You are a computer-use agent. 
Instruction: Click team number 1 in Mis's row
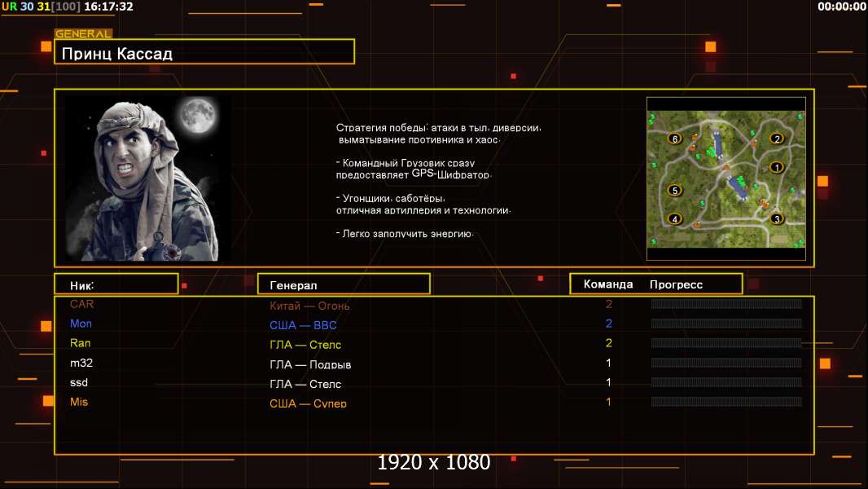click(608, 402)
